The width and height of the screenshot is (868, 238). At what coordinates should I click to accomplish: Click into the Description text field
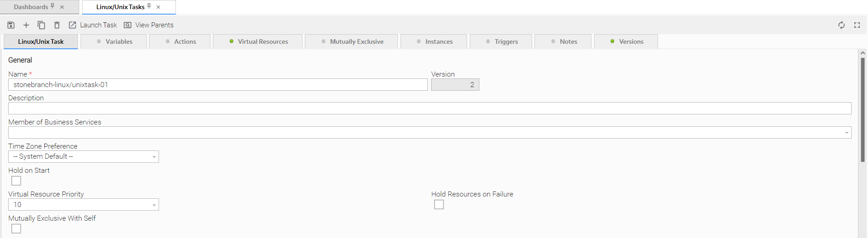[x=429, y=109]
